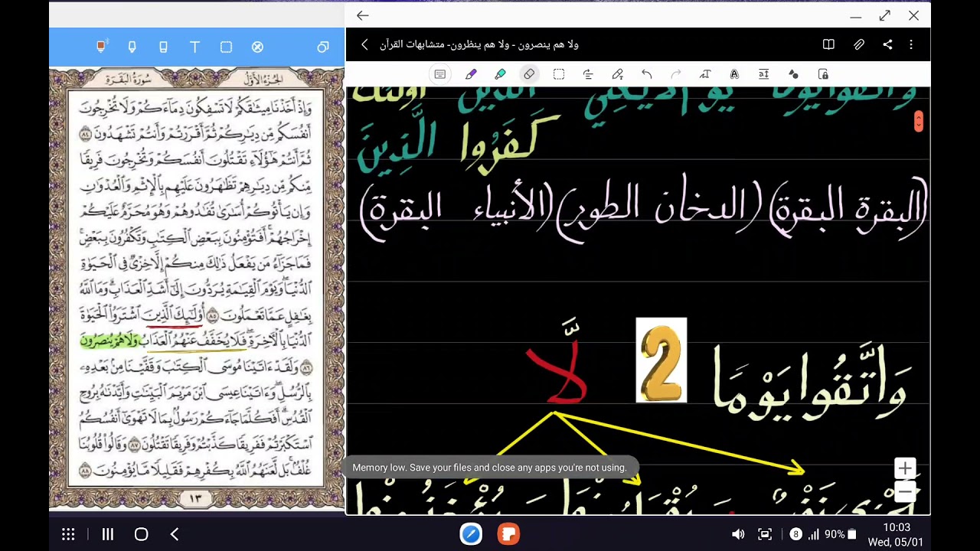Open the blue pen app in taskbar
Image resolution: width=980 pixels, height=551 pixels.
[x=471, y=534]
